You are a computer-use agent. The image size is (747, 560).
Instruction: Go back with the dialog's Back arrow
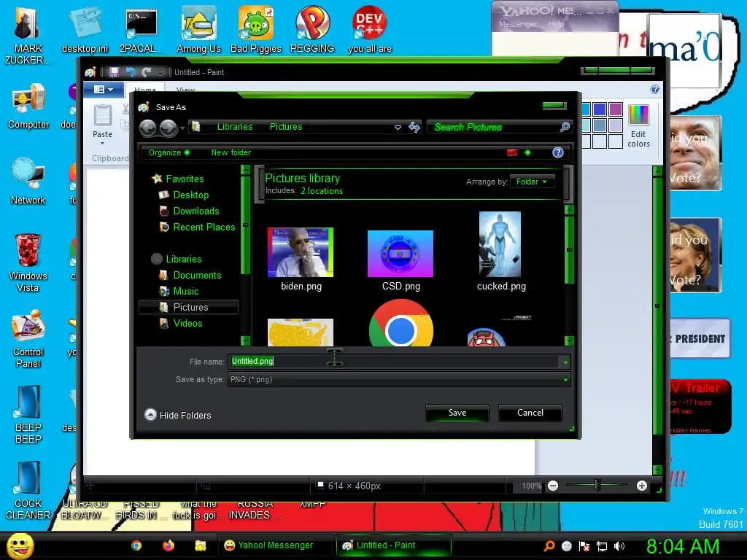point(147,128)
